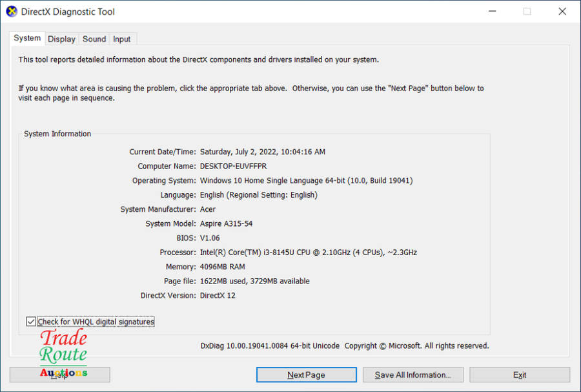
Task: Click the disabled maximize window button
Action: pyautogui.click(x=527, y=12)
